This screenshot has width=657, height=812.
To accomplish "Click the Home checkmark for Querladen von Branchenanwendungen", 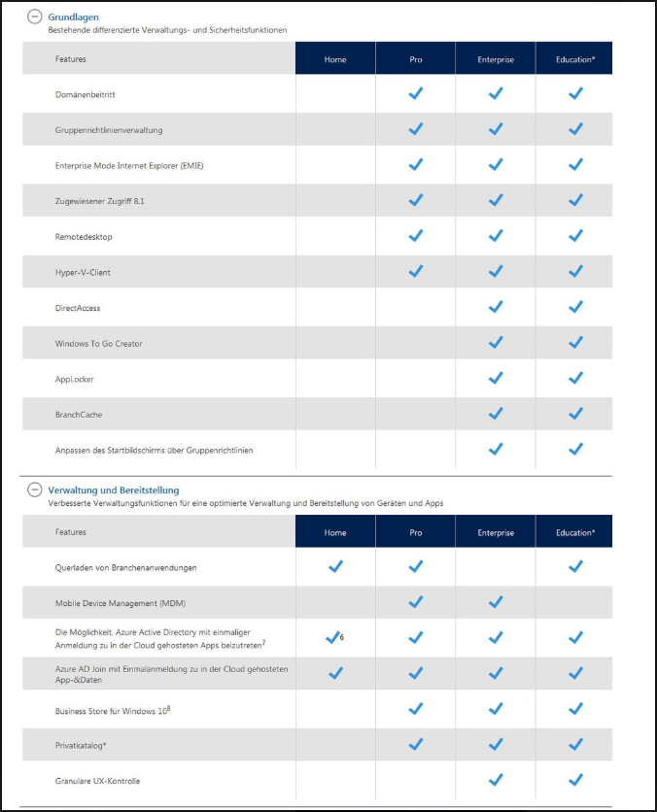I will pos(335,567).
